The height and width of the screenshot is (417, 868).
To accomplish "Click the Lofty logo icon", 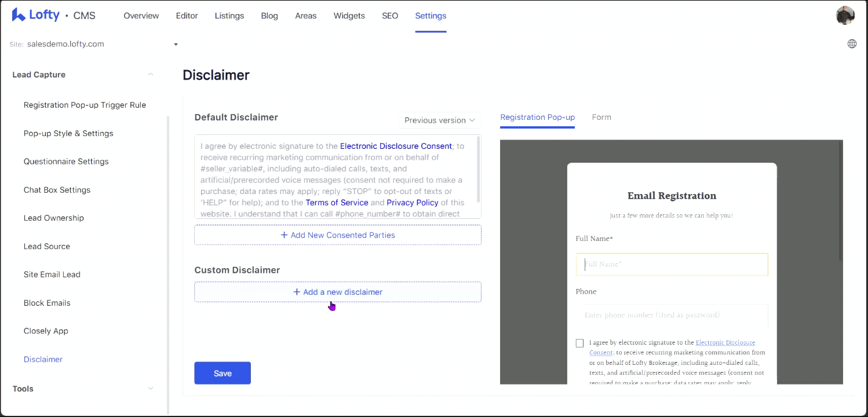I will pyautogui.click(x=19, y=15).
